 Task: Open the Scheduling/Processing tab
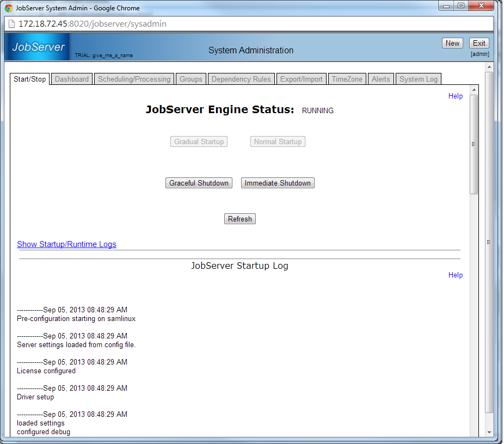pyautogui.click(x=134, y=79)
